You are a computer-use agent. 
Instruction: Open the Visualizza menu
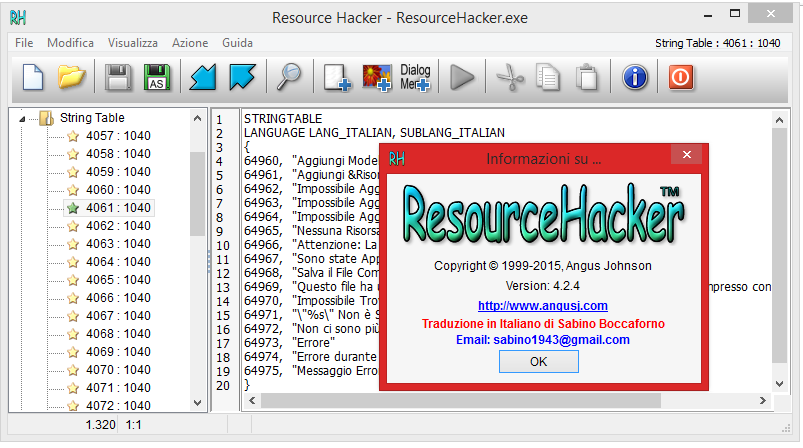tap(133, 43)
